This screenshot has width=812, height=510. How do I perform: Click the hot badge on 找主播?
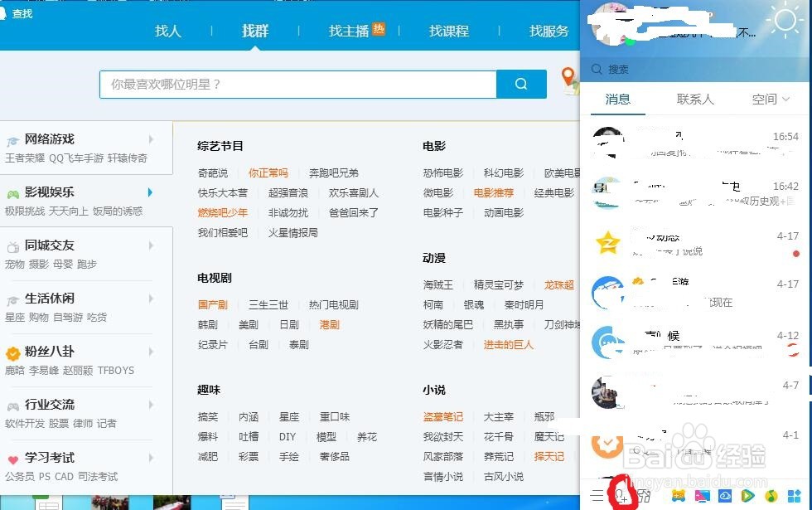point(379,28)
